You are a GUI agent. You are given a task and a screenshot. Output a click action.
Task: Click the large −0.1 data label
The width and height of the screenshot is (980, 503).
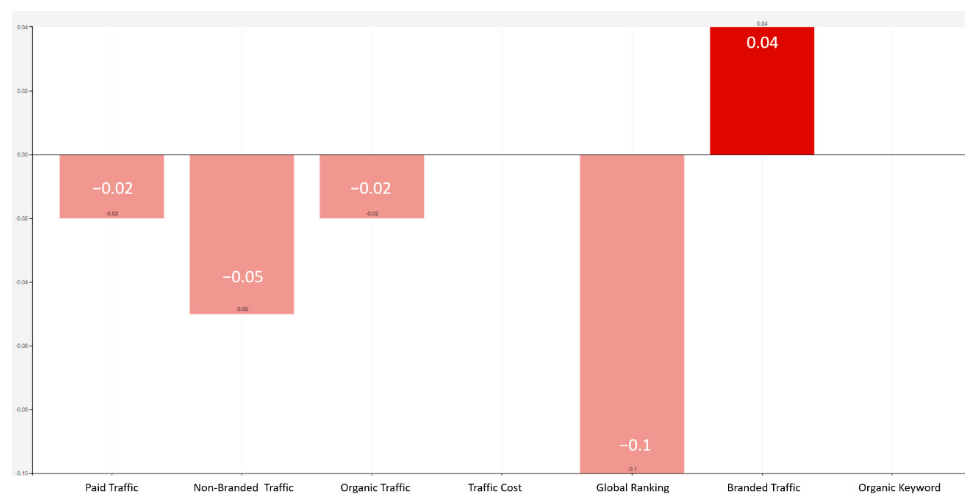(x=635, y=445)
